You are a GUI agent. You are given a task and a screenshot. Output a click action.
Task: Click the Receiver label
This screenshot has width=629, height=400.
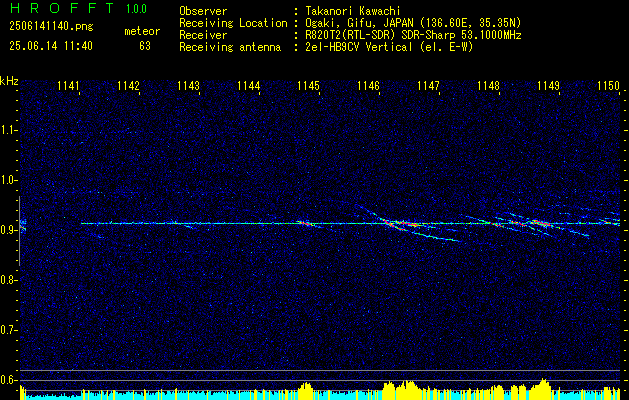tap(203, 35)
